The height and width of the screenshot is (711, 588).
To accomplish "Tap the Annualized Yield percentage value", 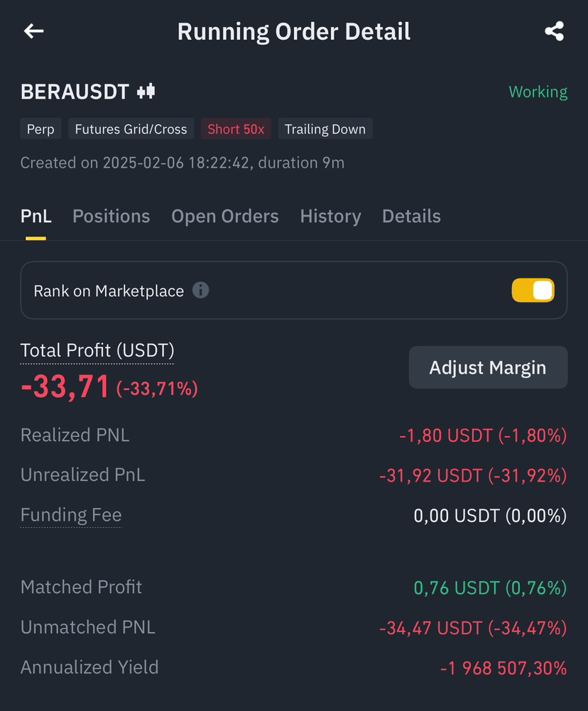I will point(503,668).
